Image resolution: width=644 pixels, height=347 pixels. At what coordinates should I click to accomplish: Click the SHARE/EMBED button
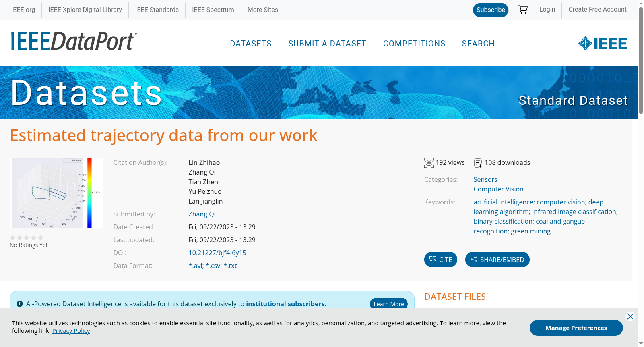click(497, 260)
